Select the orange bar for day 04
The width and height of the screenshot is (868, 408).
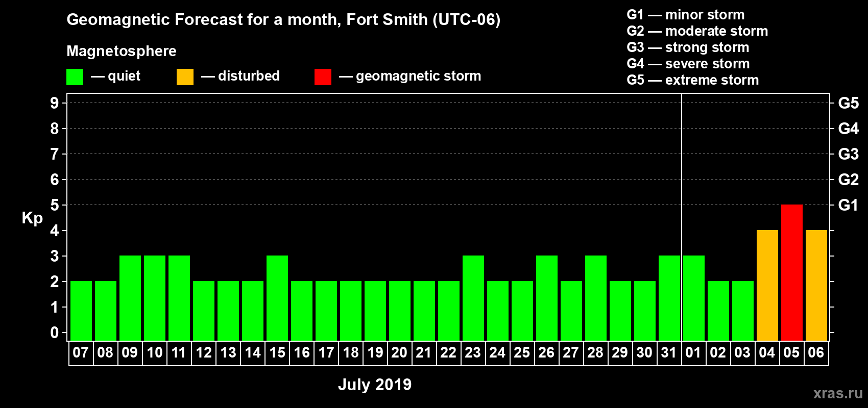[767, 286]
